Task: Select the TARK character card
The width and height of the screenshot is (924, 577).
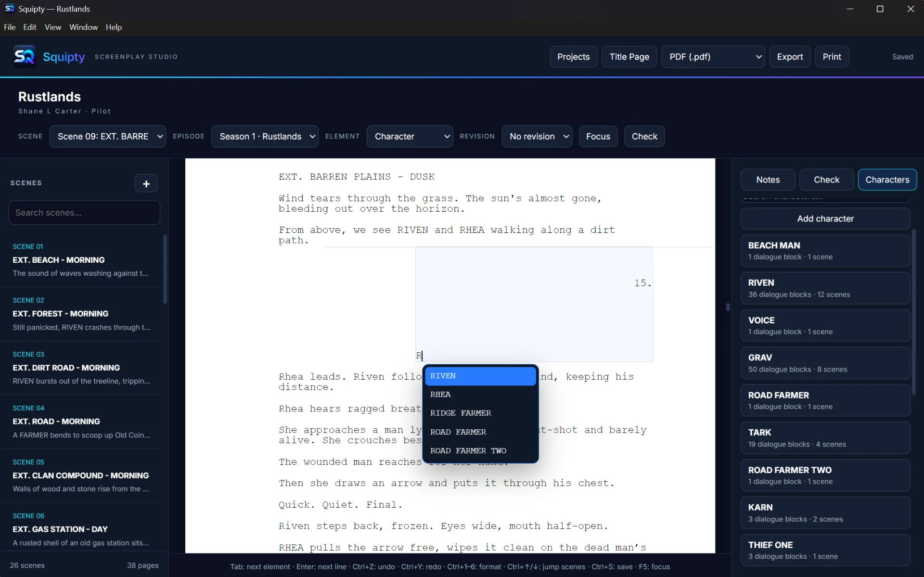Action: [825, 438]
